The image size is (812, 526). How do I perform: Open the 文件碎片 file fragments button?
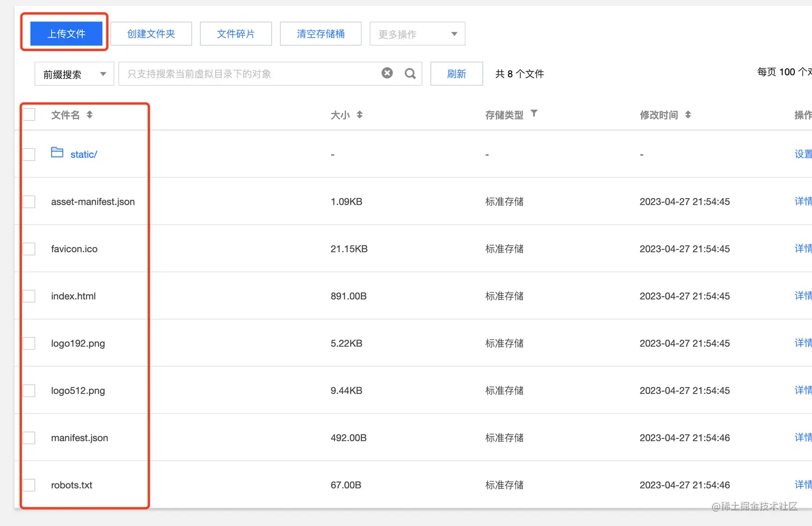point(236,34)
